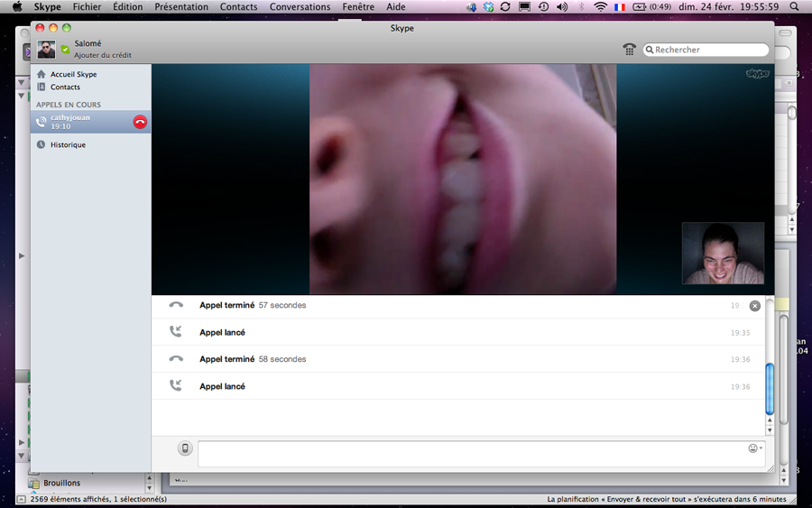Open the Apple menu
This screenshot has height=508, width=812.
point(17,6)
